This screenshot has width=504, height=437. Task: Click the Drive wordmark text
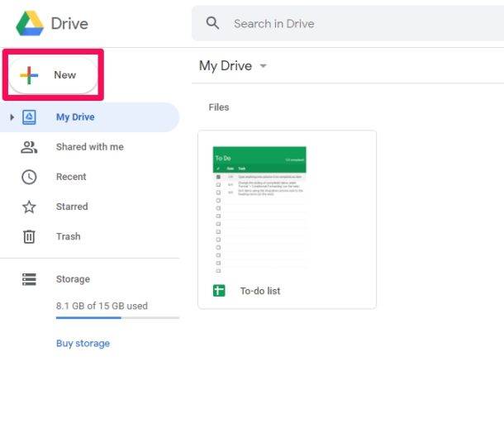click(x=69, y=23)
